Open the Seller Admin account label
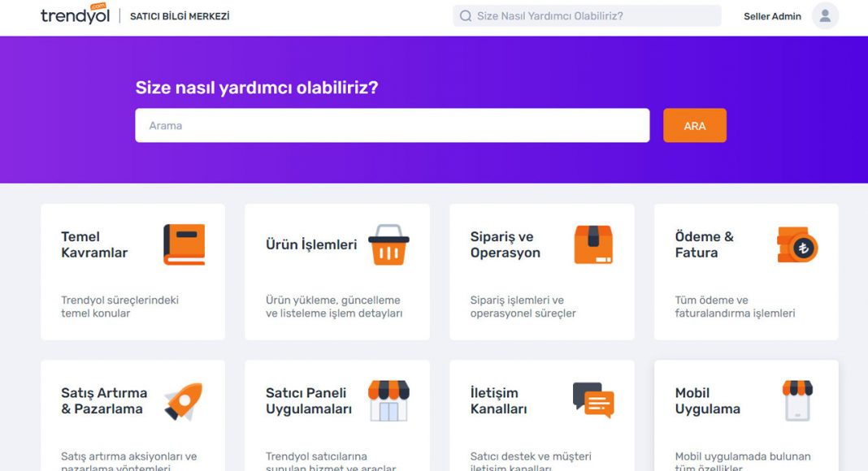This screenshot has width=868, height=471. [772, 16]
